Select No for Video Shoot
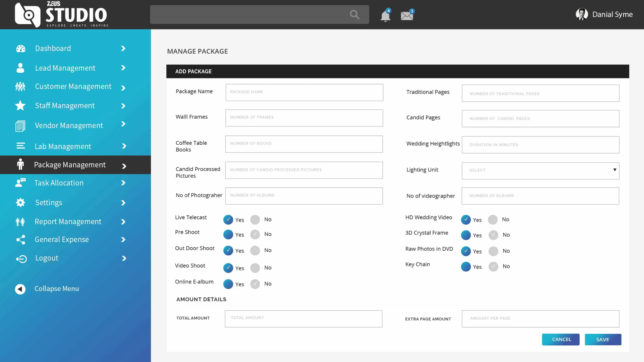 [255, 268]
